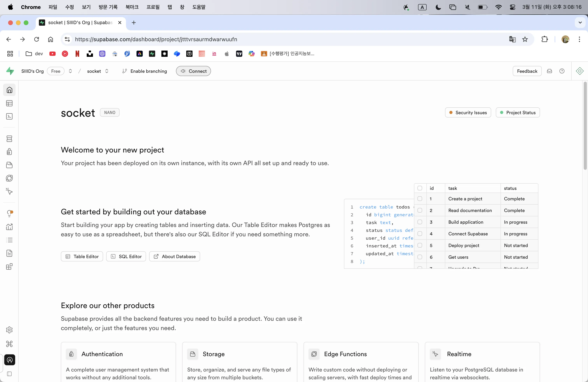The height and width of the screenshot is (382, 588).
Task: Expand the socket project switcher
Action: click(107, 71)
